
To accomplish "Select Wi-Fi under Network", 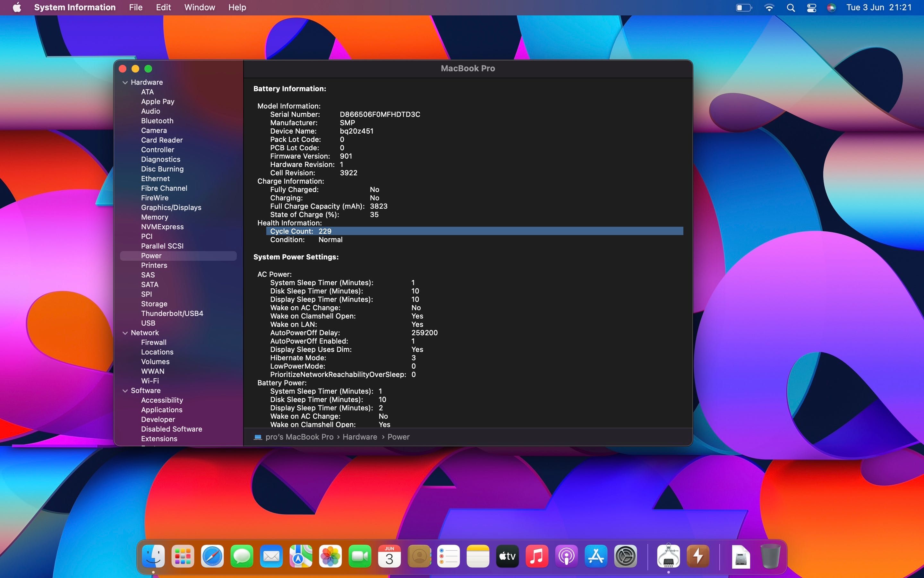I will [x=150, y=381].
